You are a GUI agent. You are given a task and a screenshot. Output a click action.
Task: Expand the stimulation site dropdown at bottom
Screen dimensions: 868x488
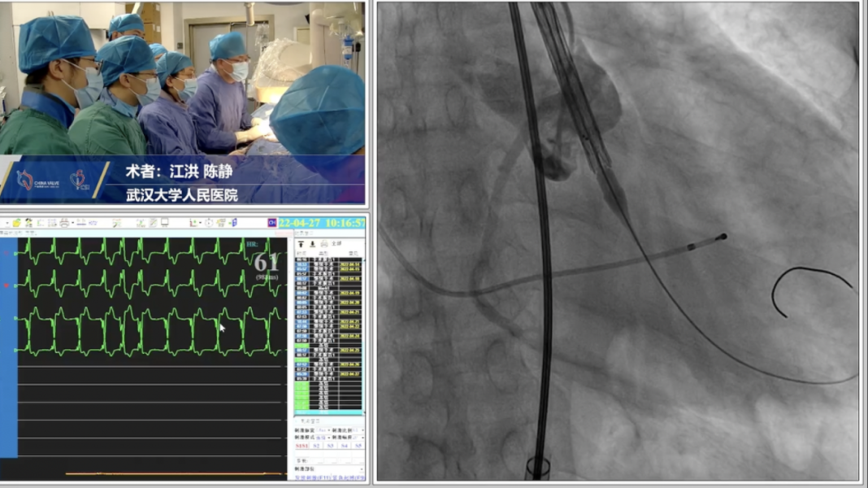[x=361, y=468]
